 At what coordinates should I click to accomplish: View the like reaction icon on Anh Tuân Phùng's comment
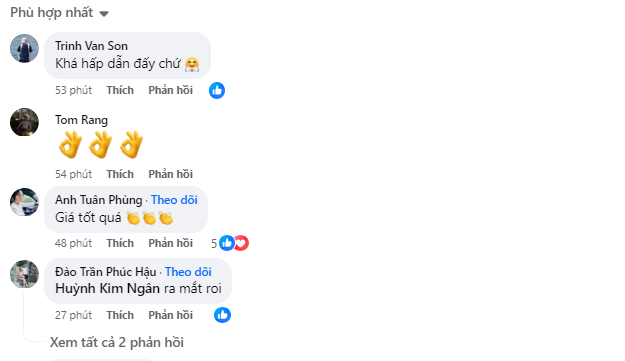click(x=226, y=243)
